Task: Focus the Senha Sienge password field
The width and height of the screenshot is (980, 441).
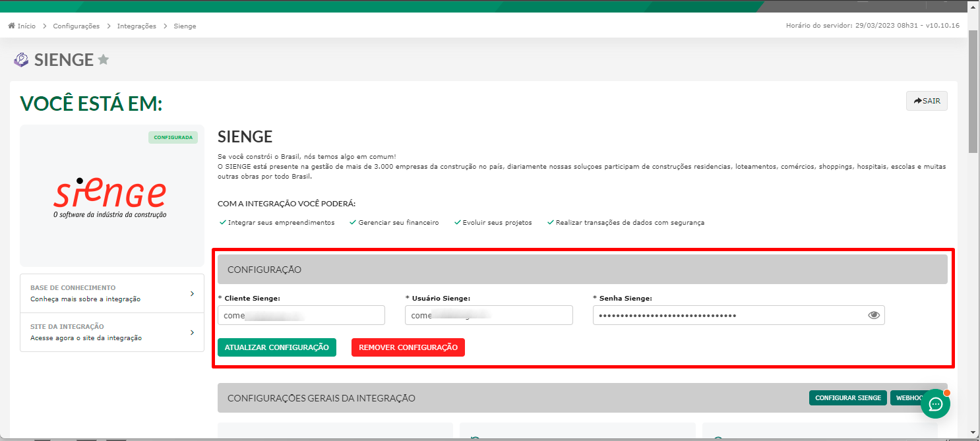Action: point(739,315)
